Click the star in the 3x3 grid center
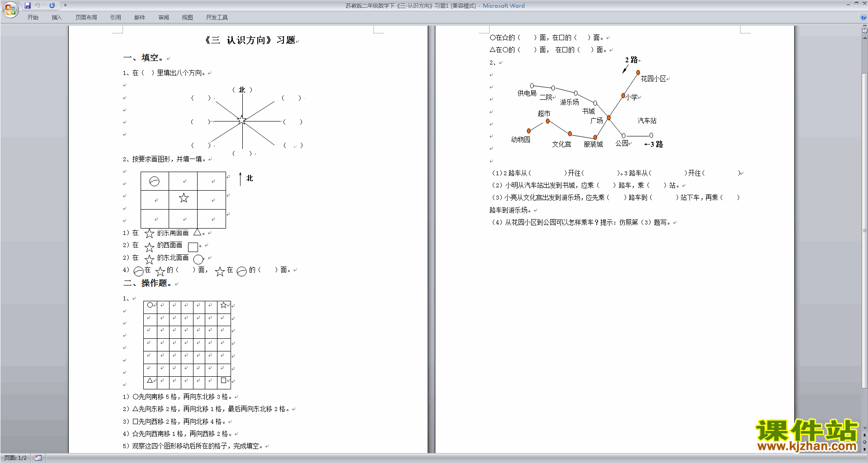868x463 pixels. 184,198
